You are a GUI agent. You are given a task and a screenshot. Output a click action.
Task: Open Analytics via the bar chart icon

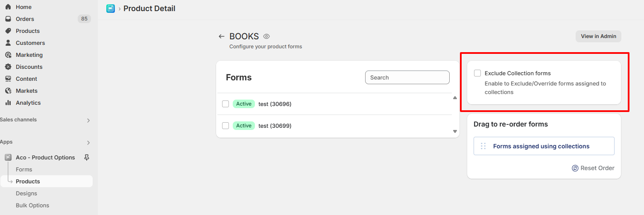8,103
